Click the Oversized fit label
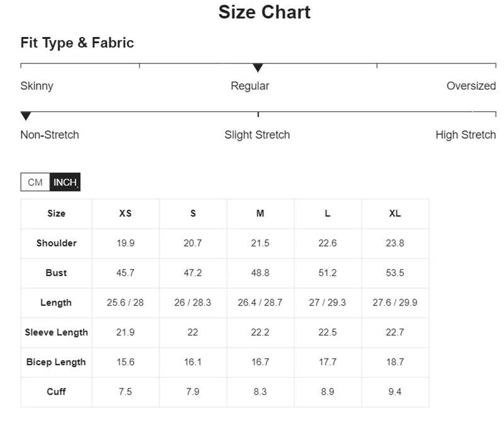 point(471,86)
